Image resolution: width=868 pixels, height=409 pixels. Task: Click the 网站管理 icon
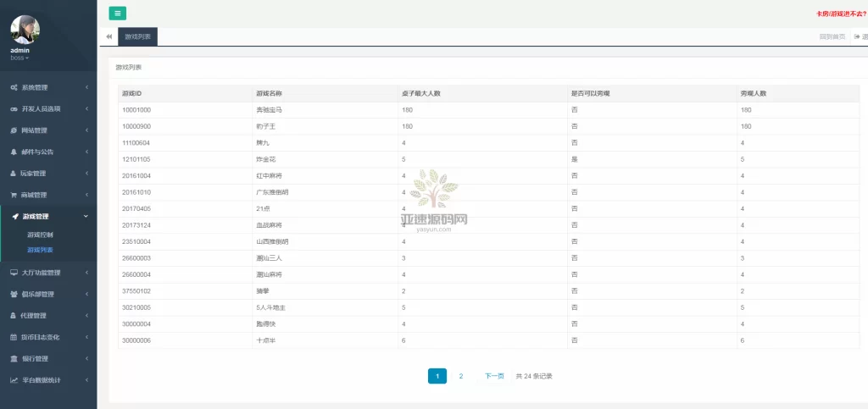14,130
